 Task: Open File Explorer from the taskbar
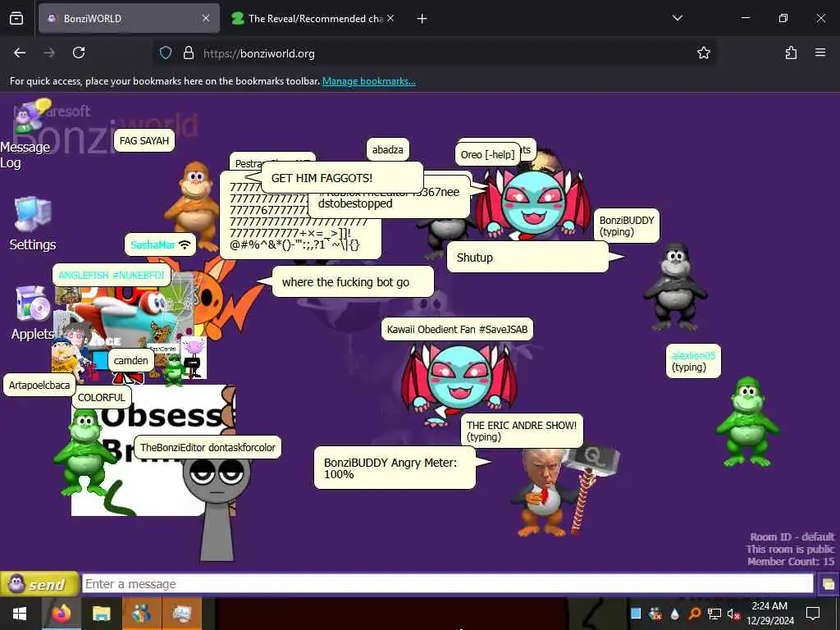[x=101, y=614]
